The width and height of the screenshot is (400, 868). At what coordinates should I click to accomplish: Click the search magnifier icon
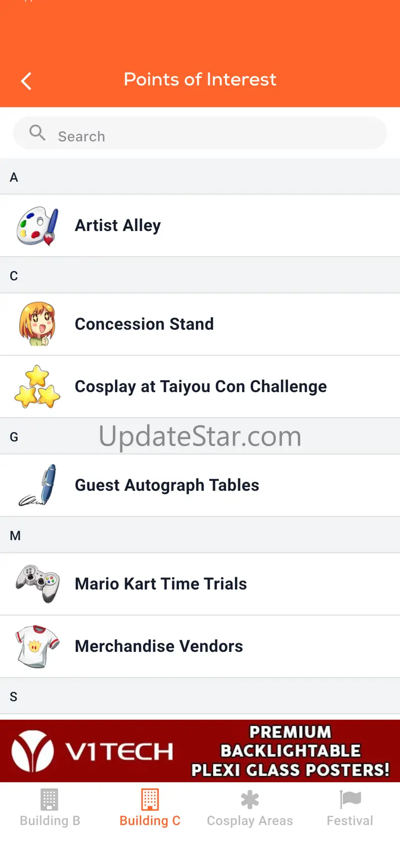point(37,133)
